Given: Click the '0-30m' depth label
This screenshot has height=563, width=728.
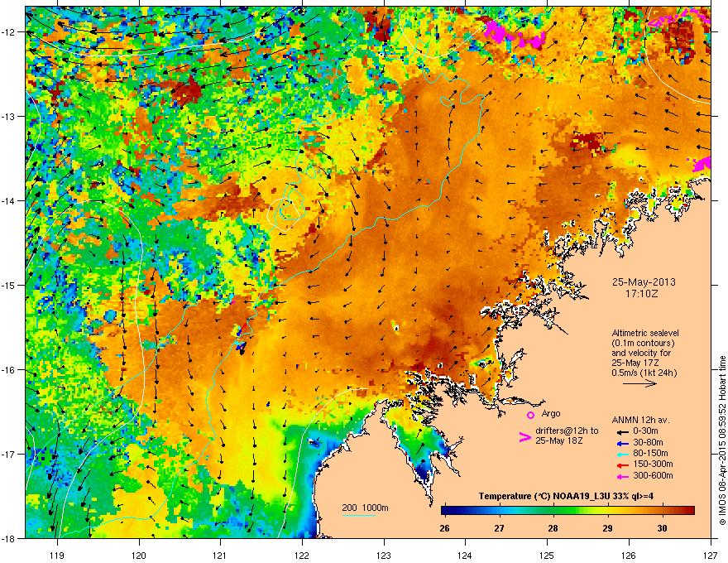Looking at the screenshot, I should (x=645, y=431).
